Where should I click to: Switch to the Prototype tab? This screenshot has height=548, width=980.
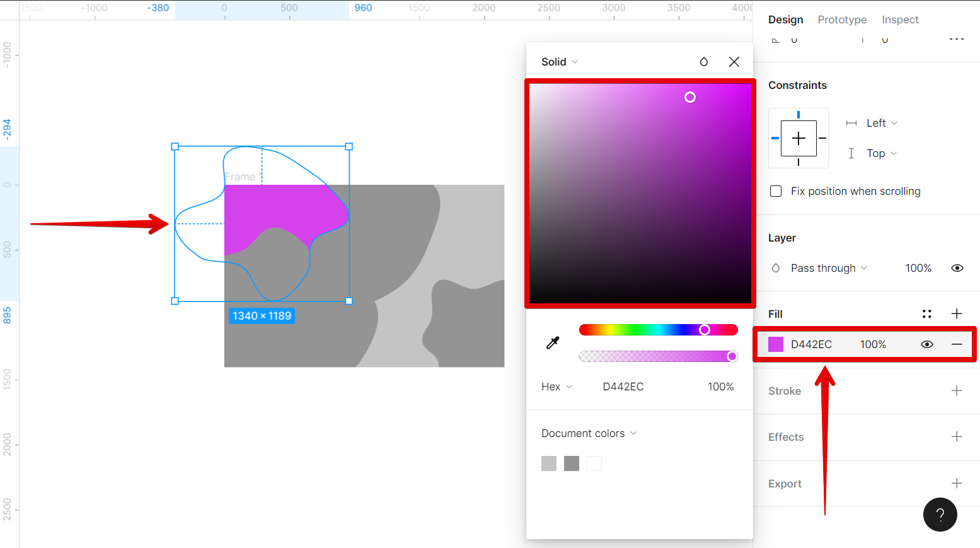tap(842, 20)
